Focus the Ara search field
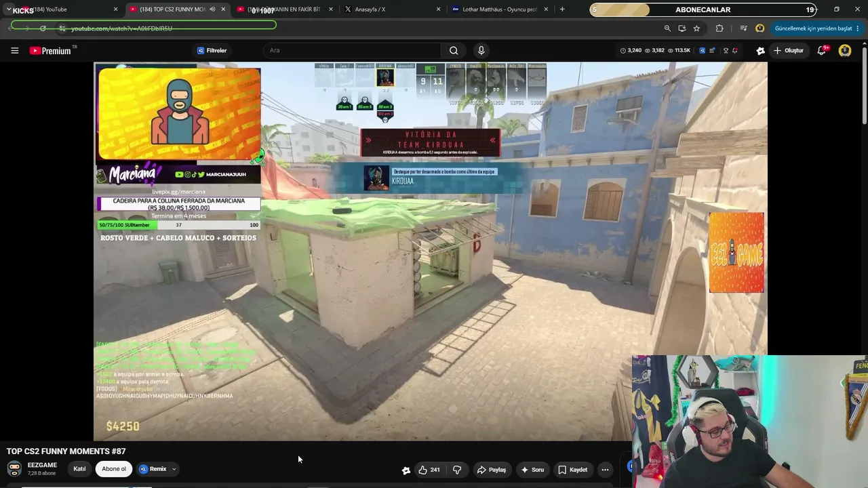 (353, 50)
